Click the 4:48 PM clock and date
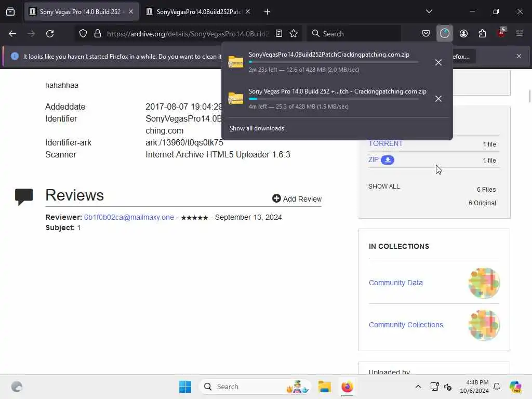 coord(474,387)
